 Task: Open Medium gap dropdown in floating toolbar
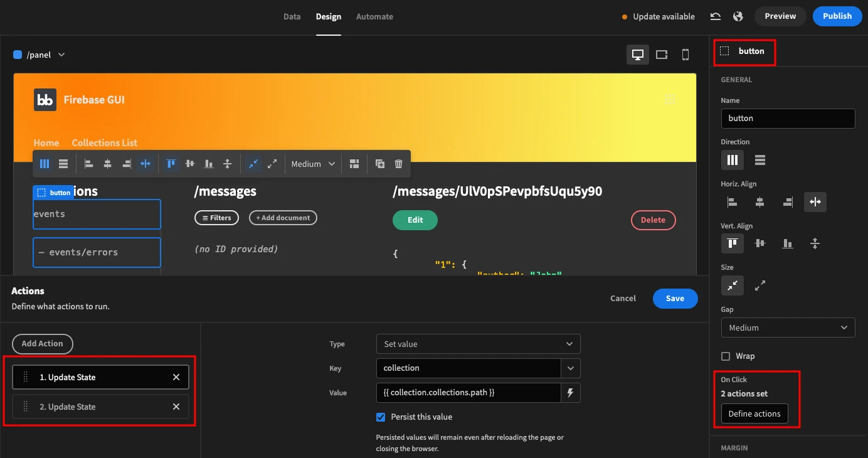point(314,164)
